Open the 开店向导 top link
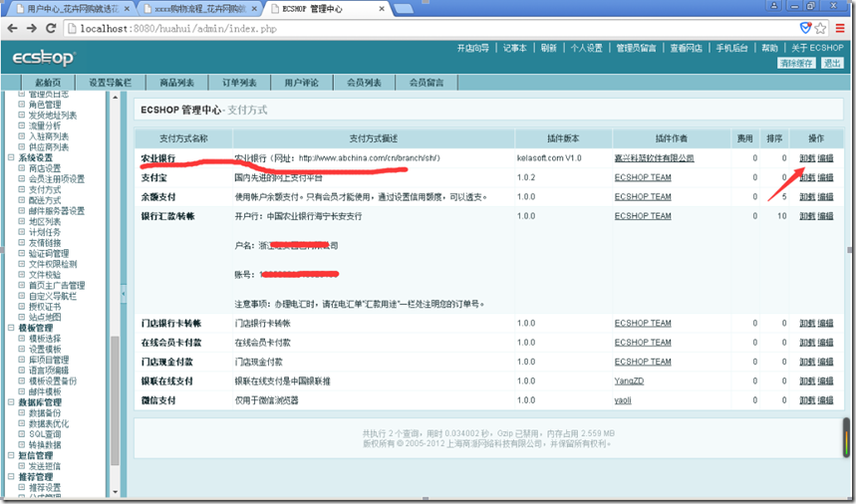 (x=472, y=48)
